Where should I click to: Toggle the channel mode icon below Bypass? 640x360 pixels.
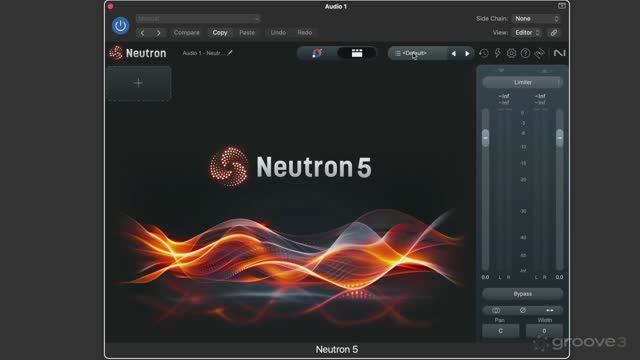[x=496, y=311]
